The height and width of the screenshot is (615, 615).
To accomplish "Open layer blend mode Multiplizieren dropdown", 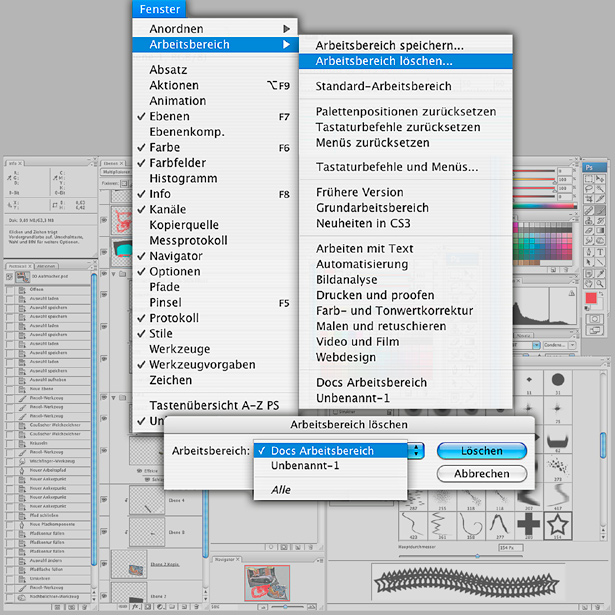I will click(x=116, y=172).
